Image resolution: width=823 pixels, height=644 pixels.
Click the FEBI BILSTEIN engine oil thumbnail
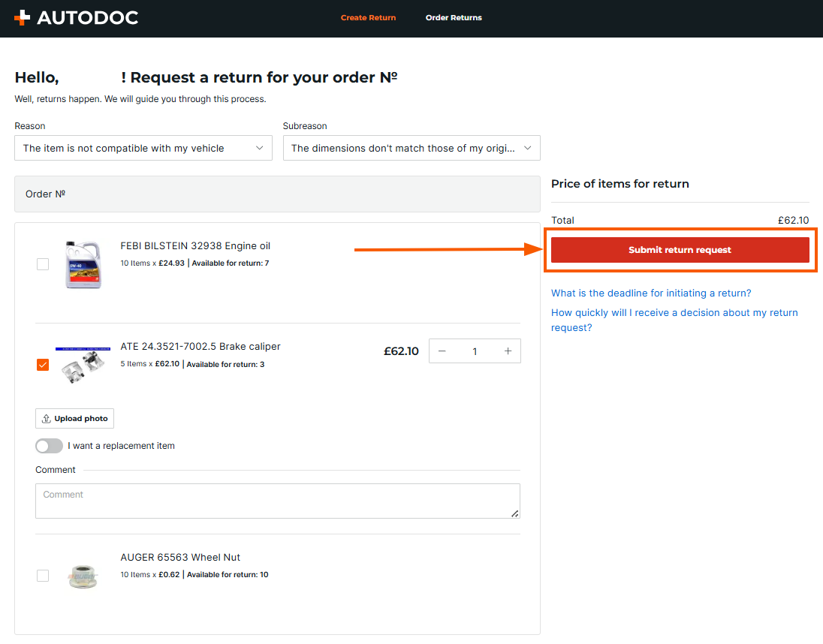[x=82, y=264]
